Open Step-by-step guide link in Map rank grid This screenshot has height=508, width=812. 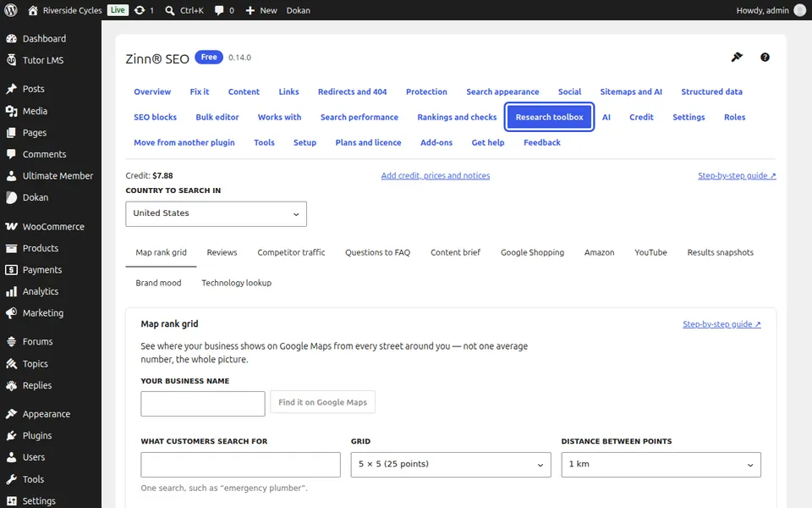pos(721,324)
